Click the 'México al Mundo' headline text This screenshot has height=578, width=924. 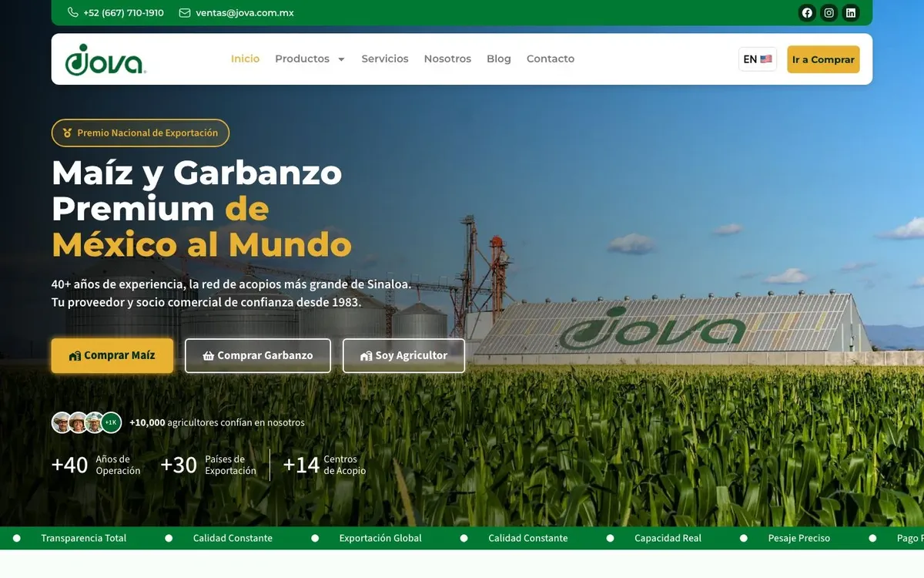point(202,244)
